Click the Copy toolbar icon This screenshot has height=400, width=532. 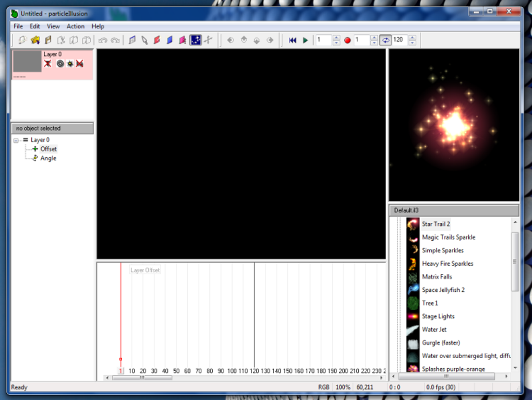(x=74, y=40)
